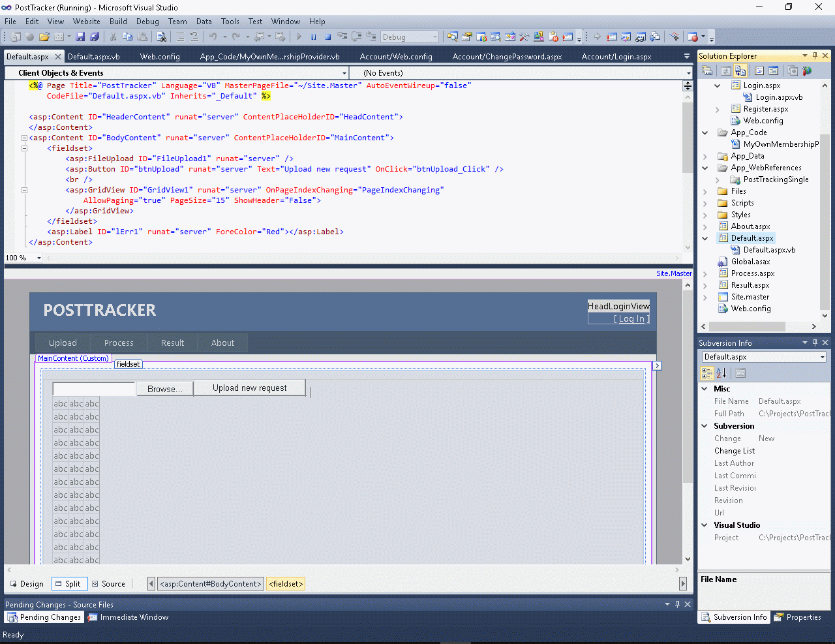The height and width of the screenshot is (644, 835).
Task: Open the 100 % zoom dropdown
Action: coord(39,258)
